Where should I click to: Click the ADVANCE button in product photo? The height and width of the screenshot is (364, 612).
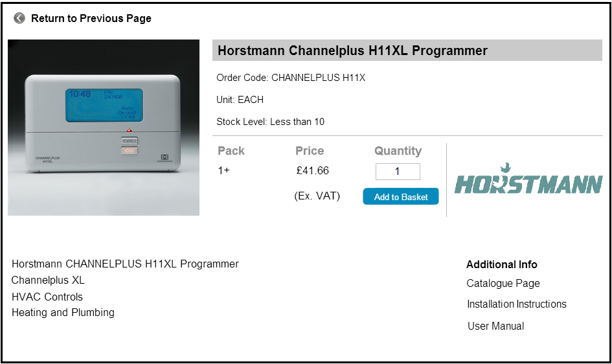130,141
